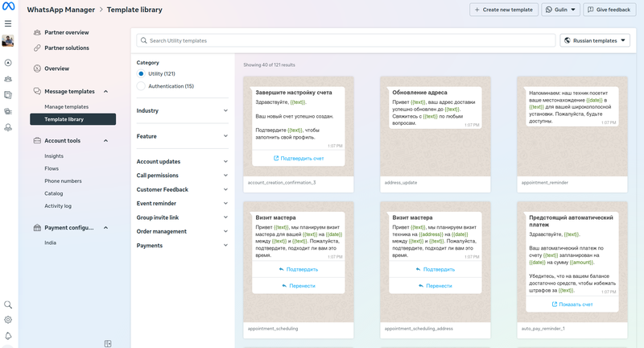Click the Message templates chat icon
Image resolution: width=644 pixels, height=348 pixels.
click(x=37, y=91)
